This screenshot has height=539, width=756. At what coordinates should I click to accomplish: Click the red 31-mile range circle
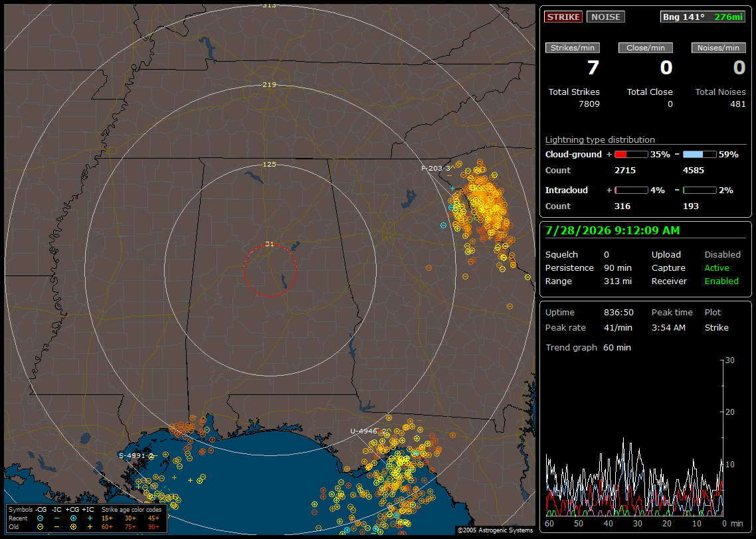point(270,270)
